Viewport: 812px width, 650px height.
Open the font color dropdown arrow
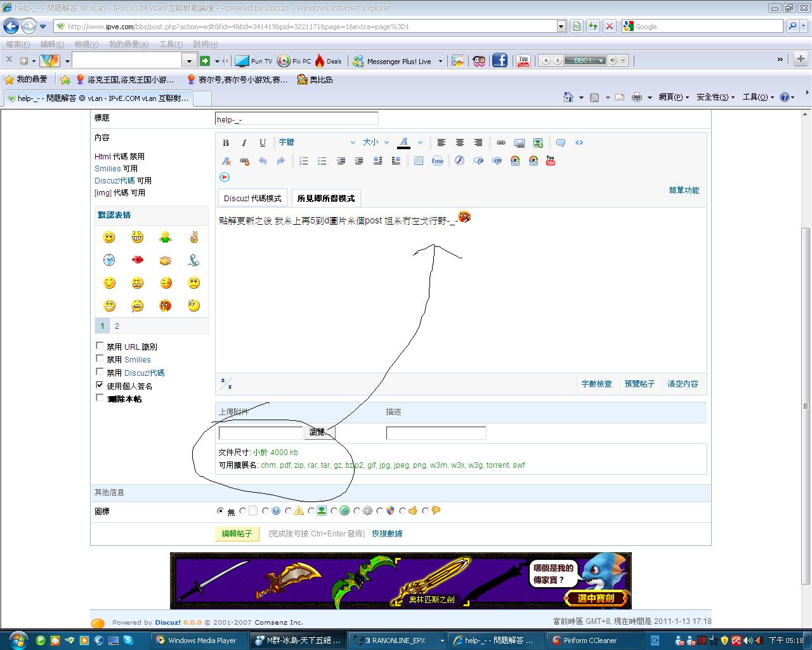point(420,143)
